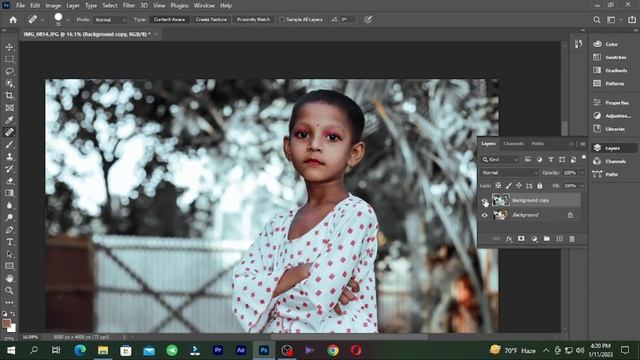The height and width of the screenshot is (360, 640).
Task: Open the Opacity slider dropdown arrow
Action: (582, 173)
